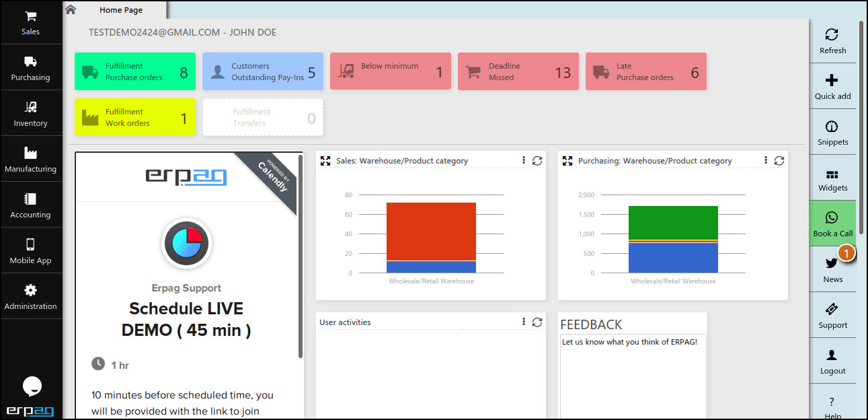The height and width of the screenshot is (420, 868).
Task: Reload the Sales Warehouse/Product category chart
Action: coord(537,161)
